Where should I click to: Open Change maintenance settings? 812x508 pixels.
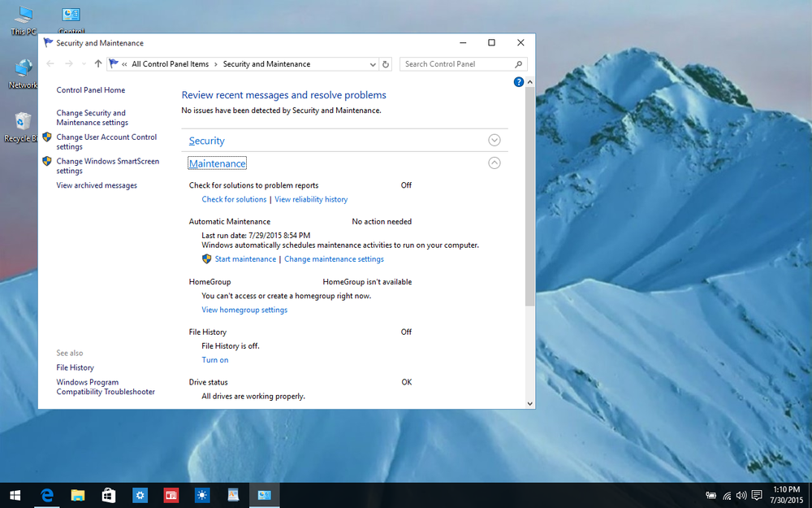point(334,258)
